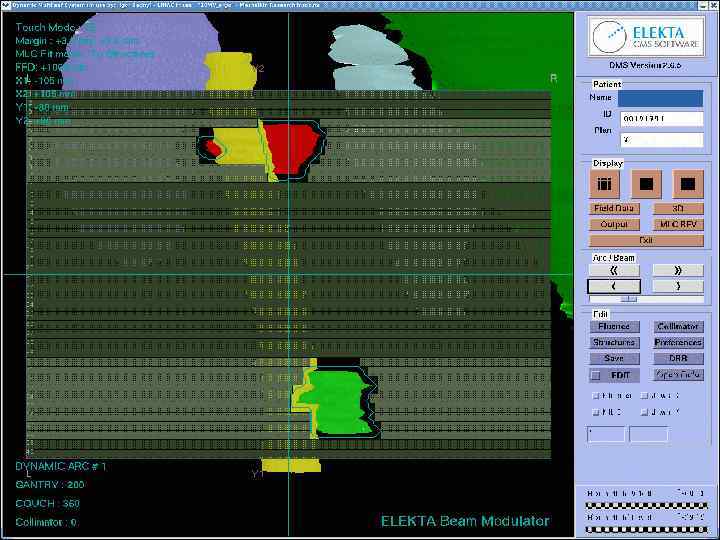Open the Field Data view
The width and height of the screenshot is (720, 540).
pyautogui.click(x=614, y=208)
